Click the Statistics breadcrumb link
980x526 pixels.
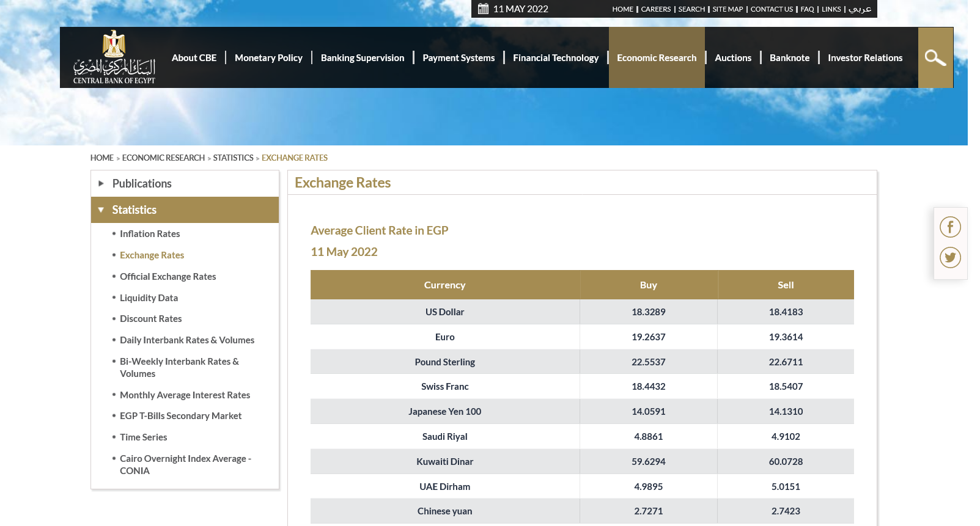[x=233, y=158]
